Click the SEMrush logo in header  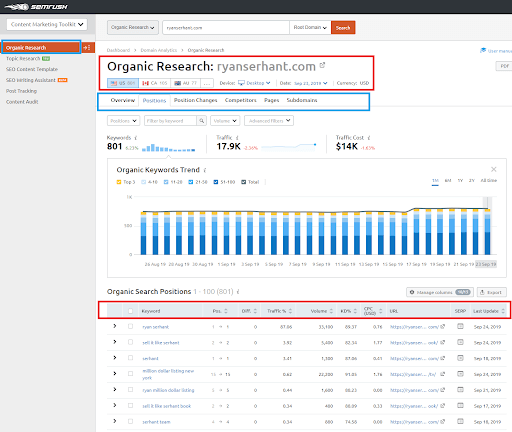point(36,7)
